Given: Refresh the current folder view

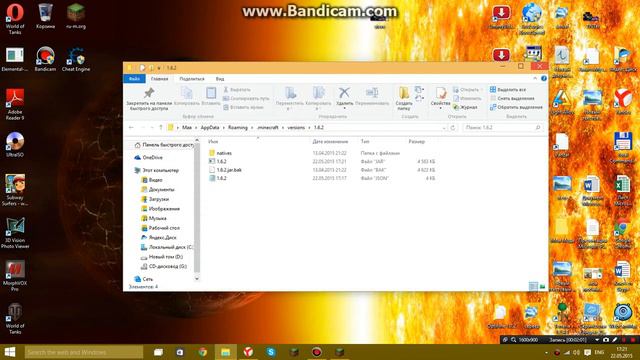Looking at the screenshot, I should (x=453, y=128).
